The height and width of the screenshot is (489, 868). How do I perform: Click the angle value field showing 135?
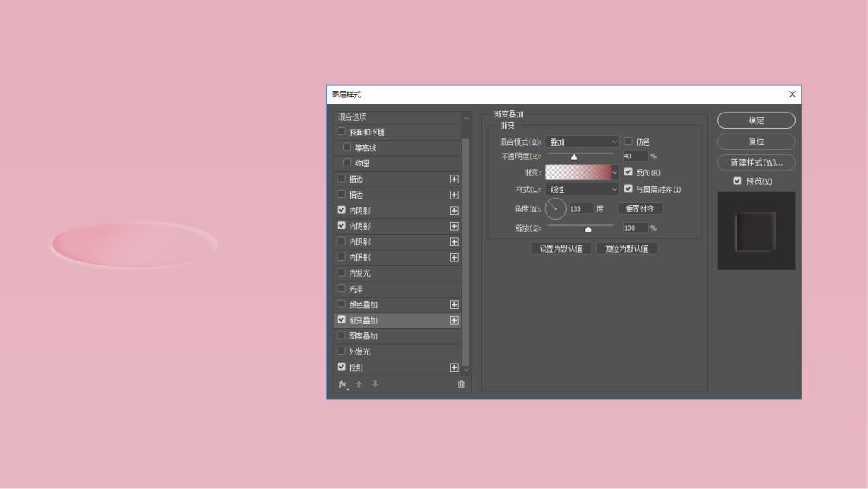[581, 209]
